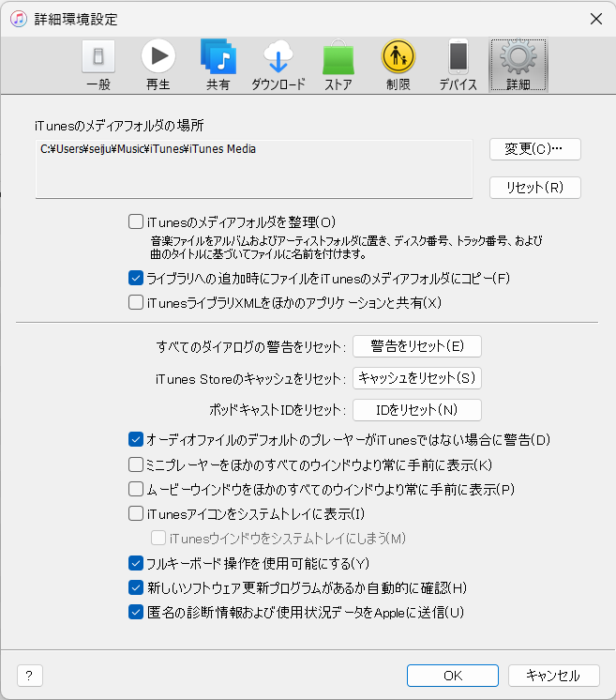Image resolution: width=616 pixels, height=700 pixels.
Task: Select the 詳細 (Advanced) gear icon
Action: click(x=518, y=65)
